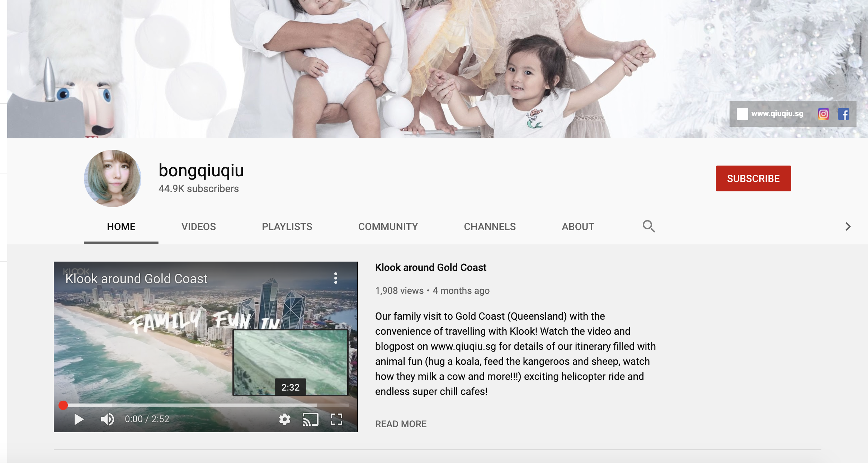Switch to the VIDEOS tab

199,226
